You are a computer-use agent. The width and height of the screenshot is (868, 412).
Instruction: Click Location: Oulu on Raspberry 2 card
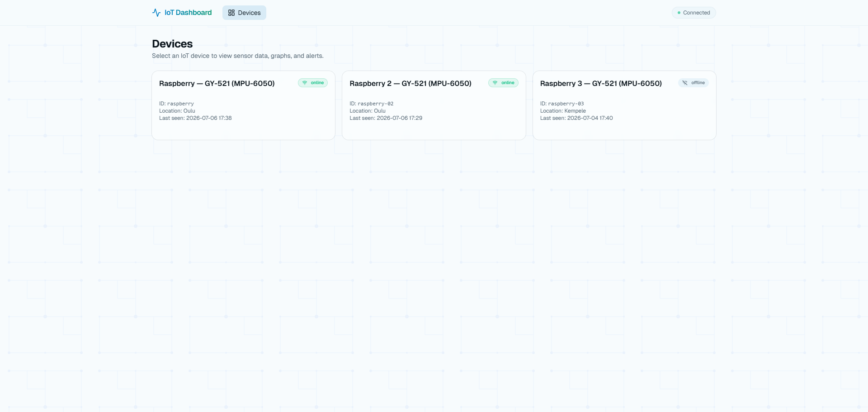click(368, 111)
